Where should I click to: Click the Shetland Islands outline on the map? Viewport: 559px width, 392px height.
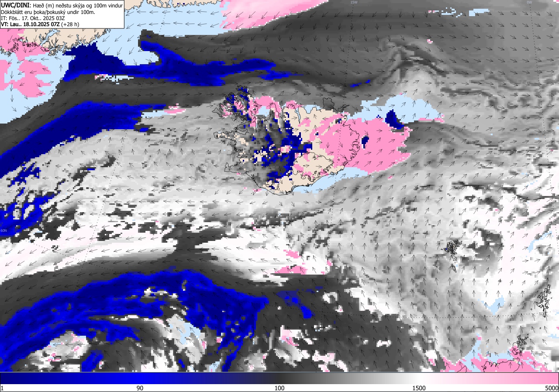point(544,301)
